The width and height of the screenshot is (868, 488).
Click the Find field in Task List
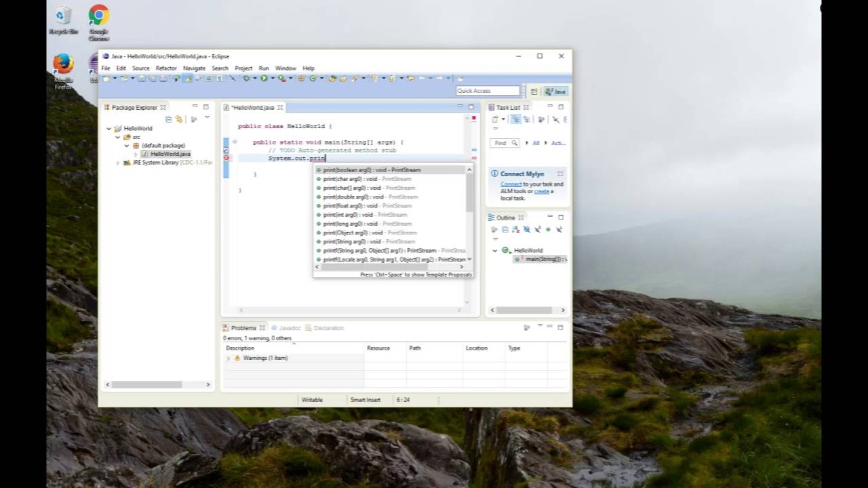505,143
